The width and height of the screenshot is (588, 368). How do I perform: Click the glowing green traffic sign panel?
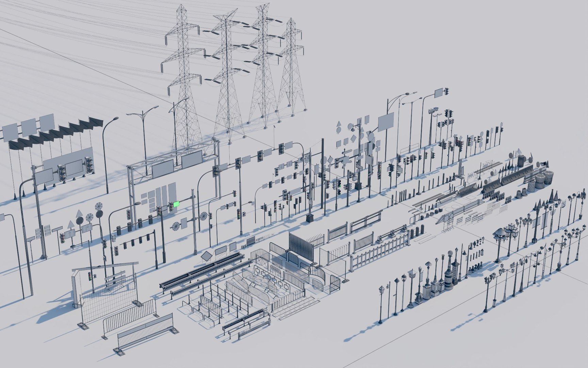pyautogui.click(x=176, y=204)
